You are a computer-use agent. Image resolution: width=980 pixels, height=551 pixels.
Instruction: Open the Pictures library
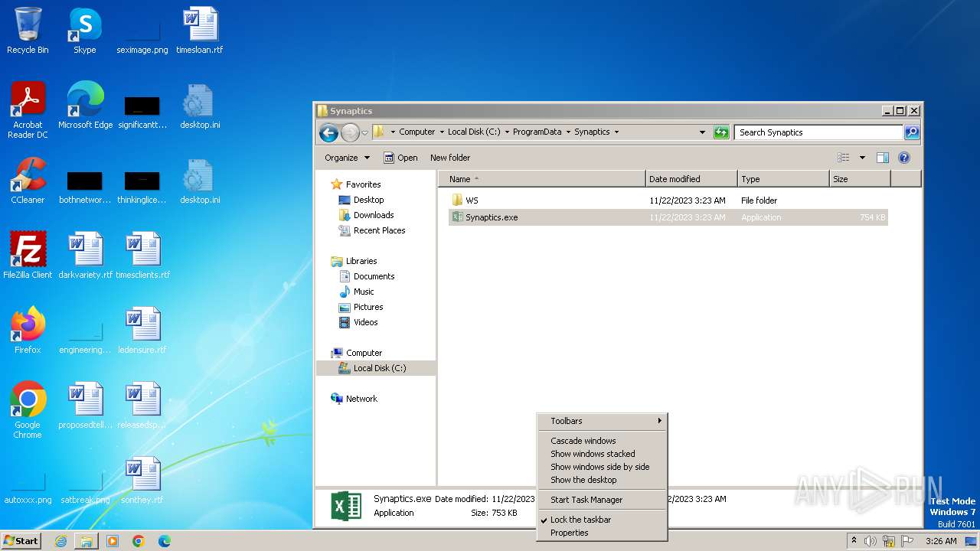tap(368, 307)
